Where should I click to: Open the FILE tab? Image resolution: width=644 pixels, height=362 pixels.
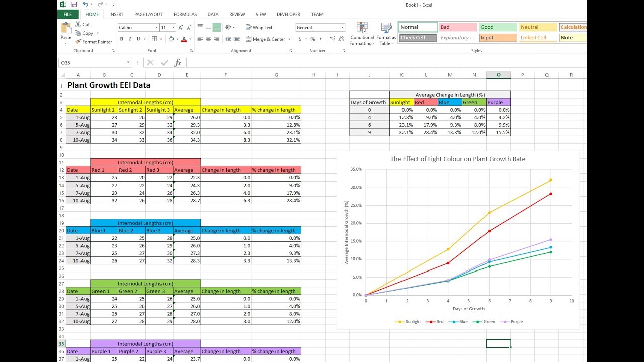67,14
